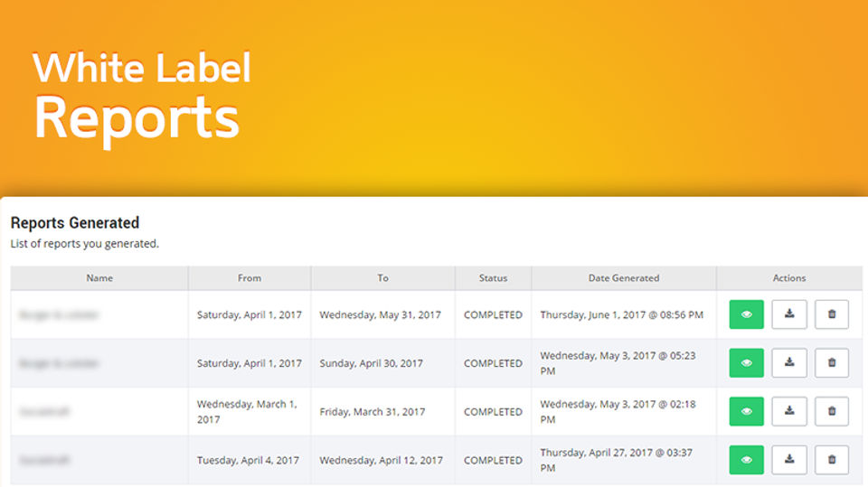Screen dimensions: 868x487
Task: Download the report generated April 27, 2017
Action: (x=789, y=460)
